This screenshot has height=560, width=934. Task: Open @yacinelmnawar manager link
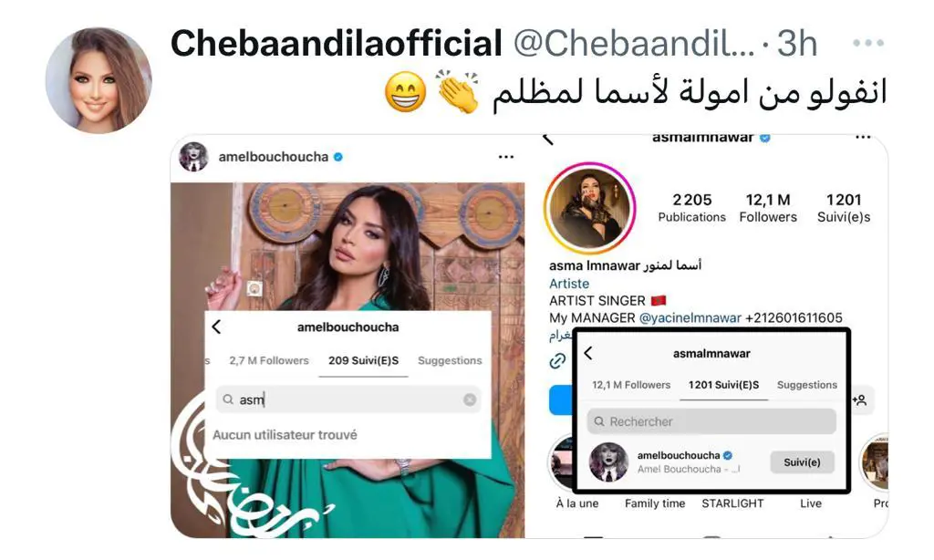[690, 318]
